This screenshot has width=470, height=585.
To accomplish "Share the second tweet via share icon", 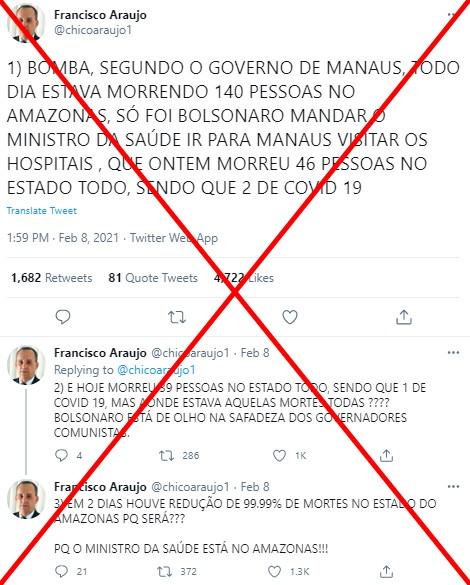I will (x=386, y=455).
